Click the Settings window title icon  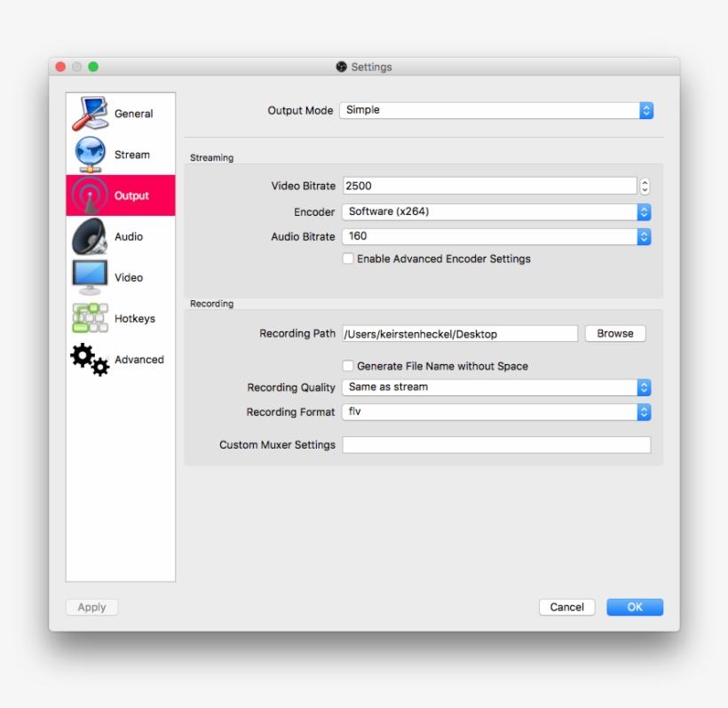tap(343, 67)
